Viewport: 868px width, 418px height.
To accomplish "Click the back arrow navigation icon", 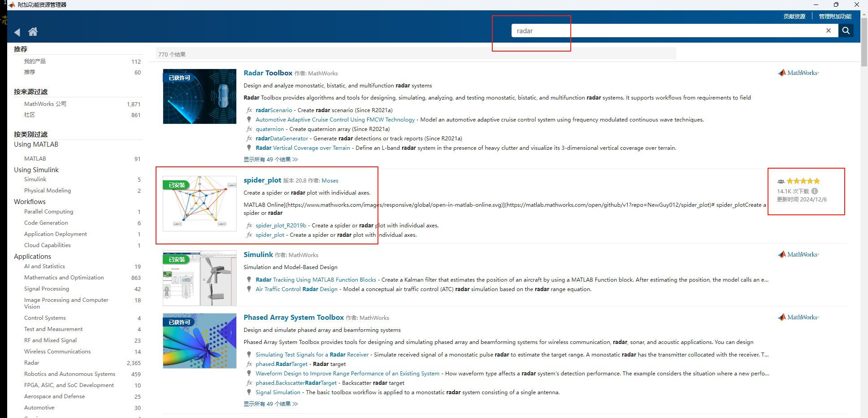I will click(17, 32).
